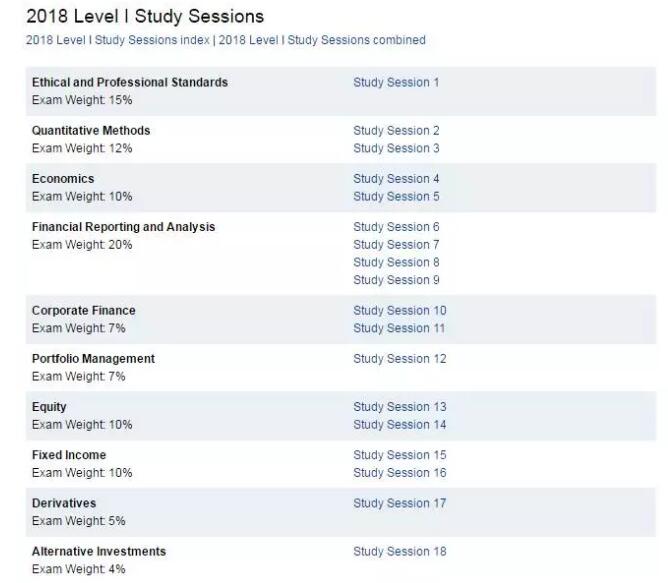Go to Study Session 13

pos(400,407)
